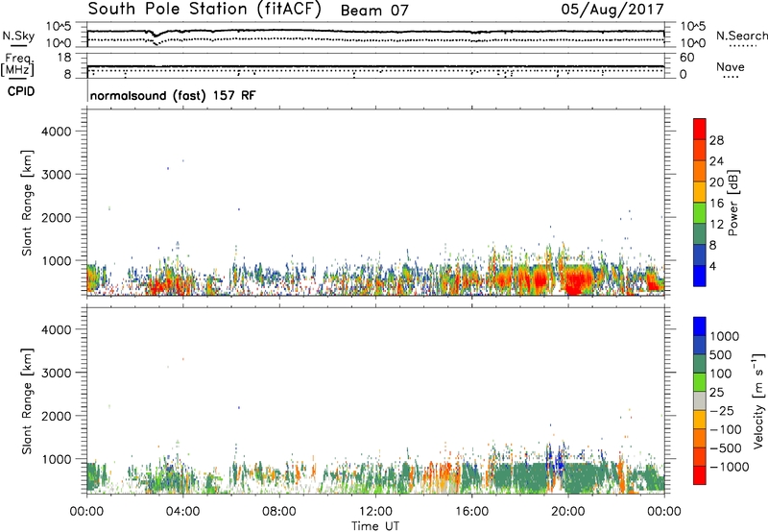Image resolution: width=768 pixels, height=532 pixels.
Task: Click the title 'South Pole Station (fitACF)'
Action: [x=204, y=10]
